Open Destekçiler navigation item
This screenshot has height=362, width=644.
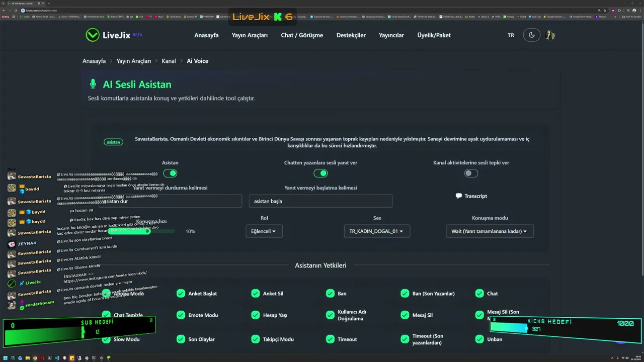coord(351,35)
